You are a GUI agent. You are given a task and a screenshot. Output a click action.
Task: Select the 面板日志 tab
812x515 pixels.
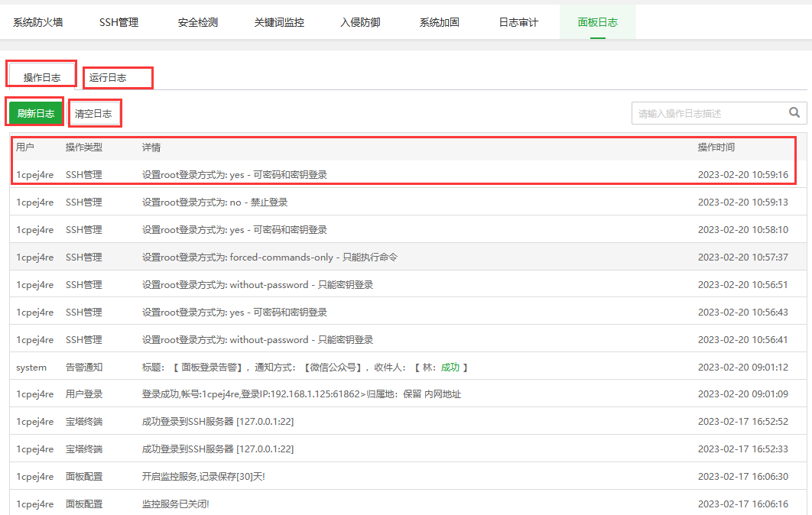click(598, 22)
